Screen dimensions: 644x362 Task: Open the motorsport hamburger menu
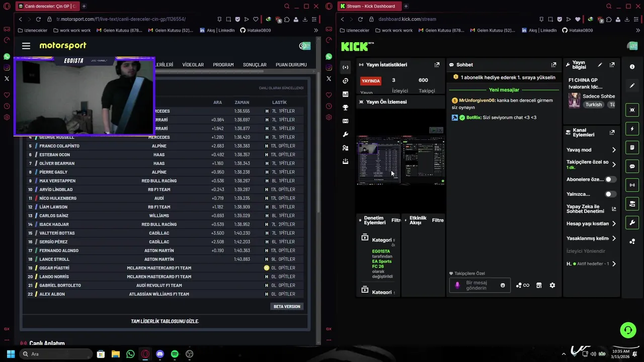click(26, 46)
